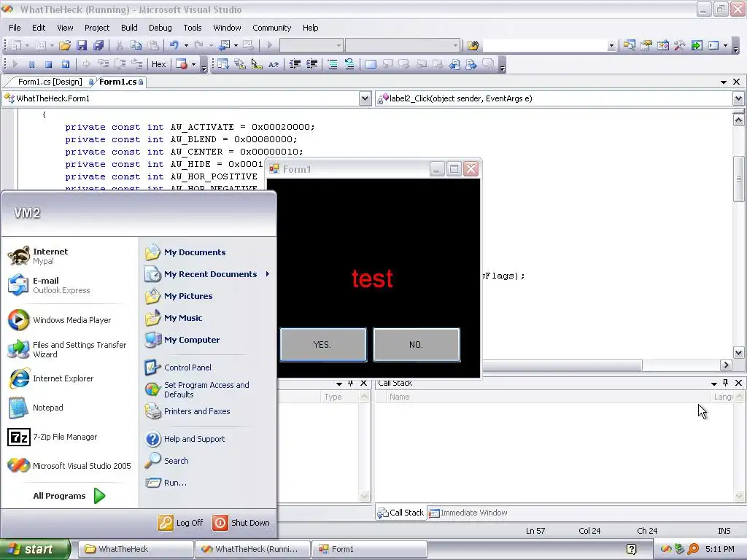Screen dimensions: 747x560
Task: Click the code editor horizontal scroll right arrow
Action: [726, 365]
